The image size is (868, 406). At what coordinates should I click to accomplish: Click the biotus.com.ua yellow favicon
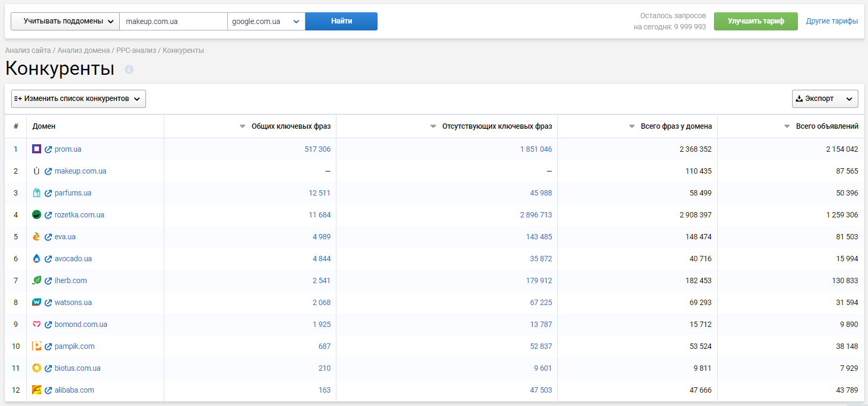coord(36,368)
